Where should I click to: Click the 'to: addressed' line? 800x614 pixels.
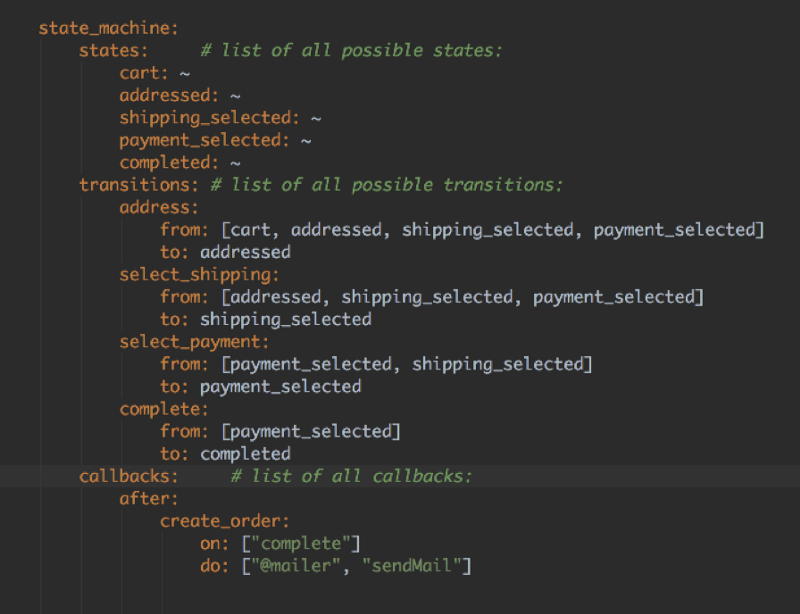coord(225,252)
